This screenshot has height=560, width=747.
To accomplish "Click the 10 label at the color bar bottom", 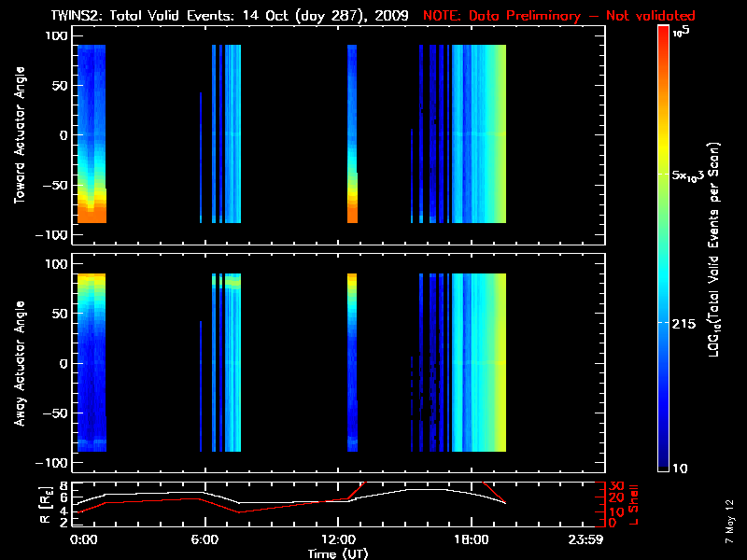I will [x=680, y=467].
